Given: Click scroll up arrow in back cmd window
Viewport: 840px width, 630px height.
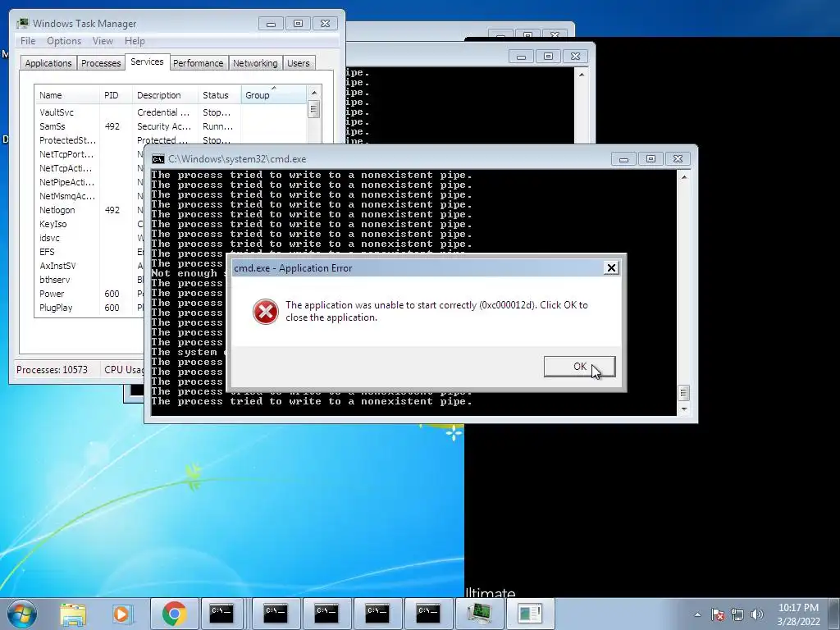Looking at the screenshot, I should pos(582,75).
